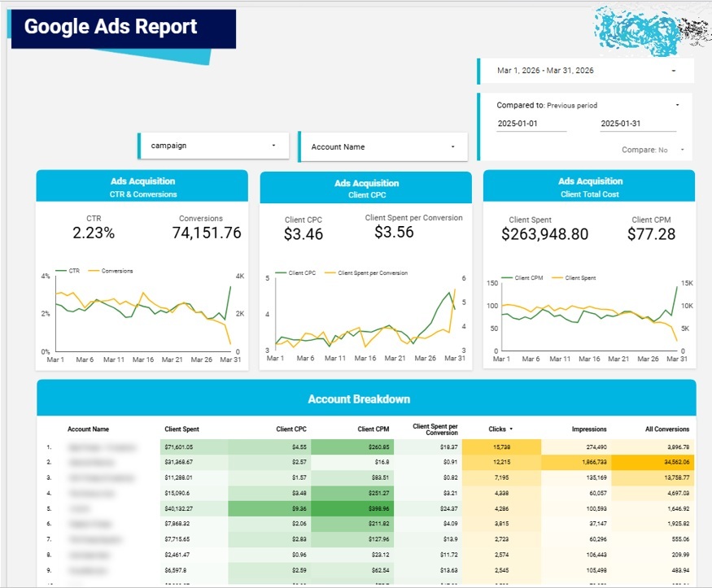The image size is (712, 588).
Task: Click the Account Breakdown section header
Action: [x=366, y=399]
